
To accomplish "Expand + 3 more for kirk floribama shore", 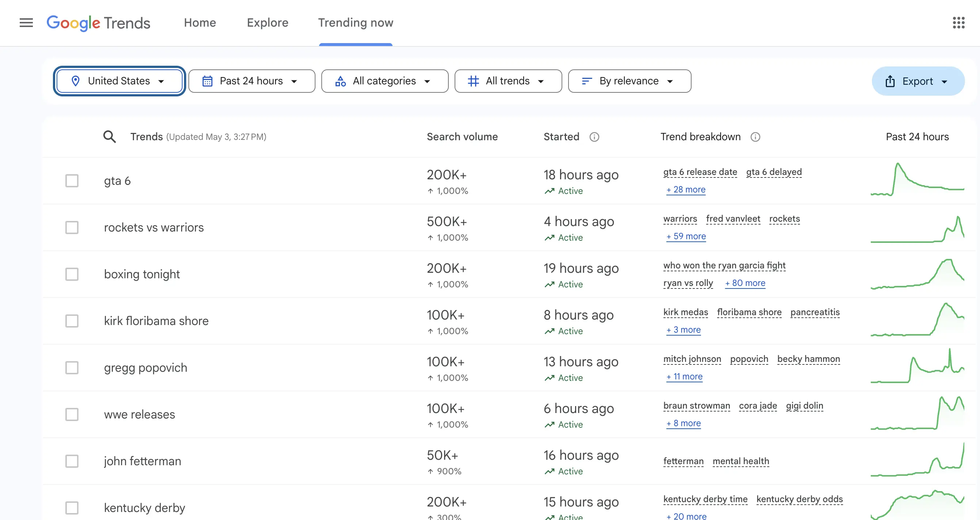I will (x=683, y=330).
